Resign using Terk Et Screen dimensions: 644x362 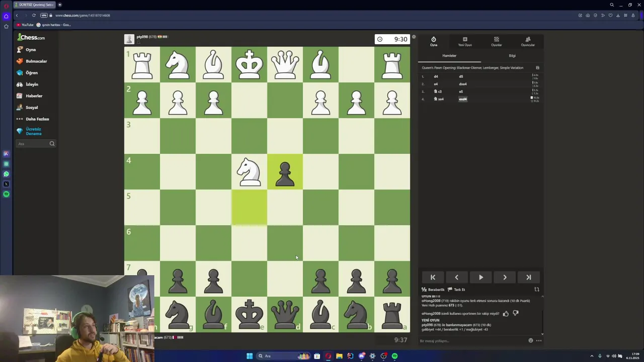pos(457,290)
